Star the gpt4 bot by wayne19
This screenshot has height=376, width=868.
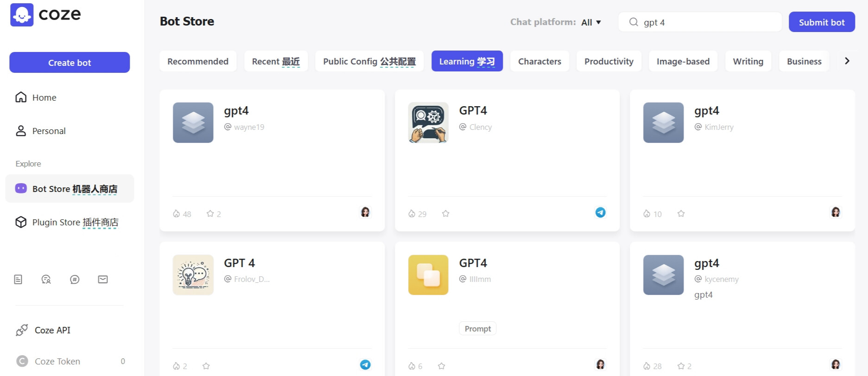[x=210, y=213]
